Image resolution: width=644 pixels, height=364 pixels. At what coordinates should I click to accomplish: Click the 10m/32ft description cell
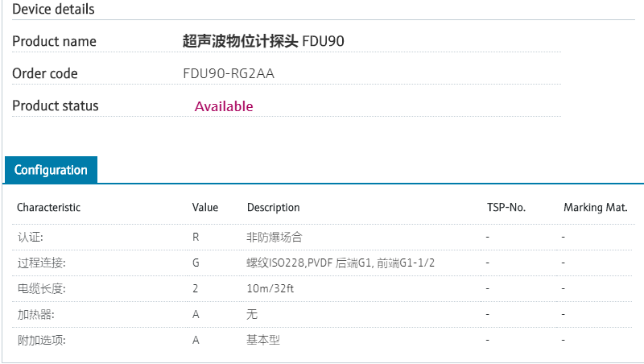[x=268, y=288]
